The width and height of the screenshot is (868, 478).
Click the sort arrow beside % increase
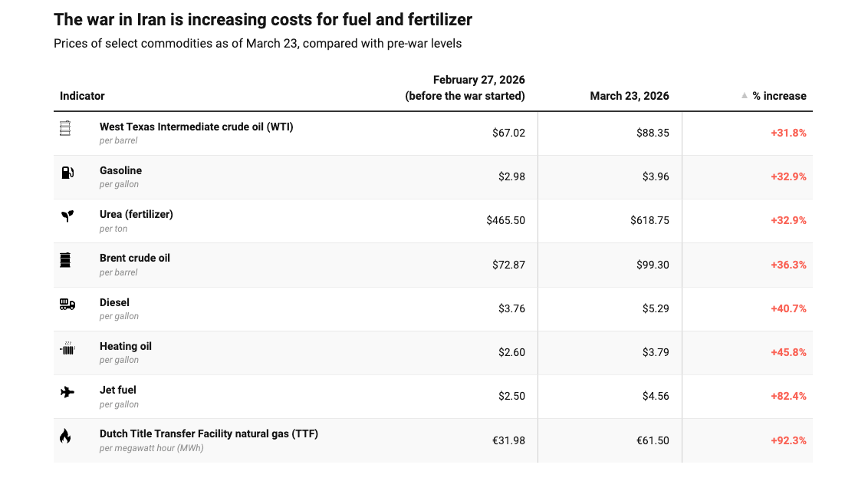pos(744,96)
